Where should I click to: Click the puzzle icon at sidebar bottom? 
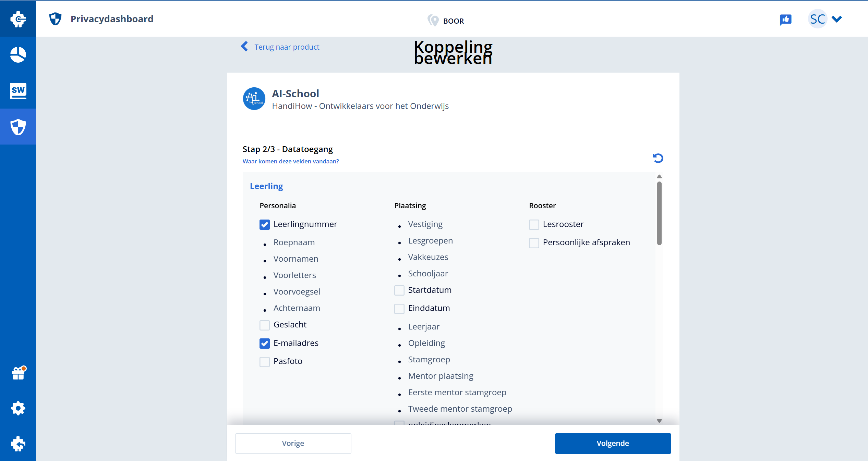pos(18,444)
